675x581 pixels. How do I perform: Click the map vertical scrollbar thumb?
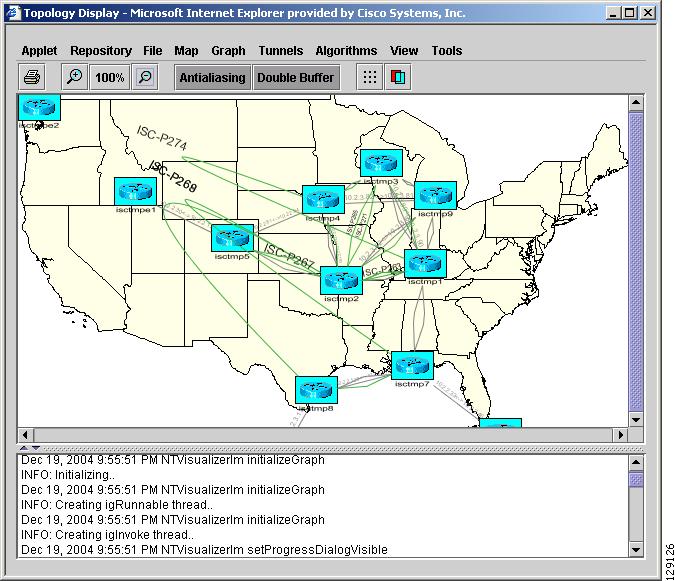tap(636, 261)
